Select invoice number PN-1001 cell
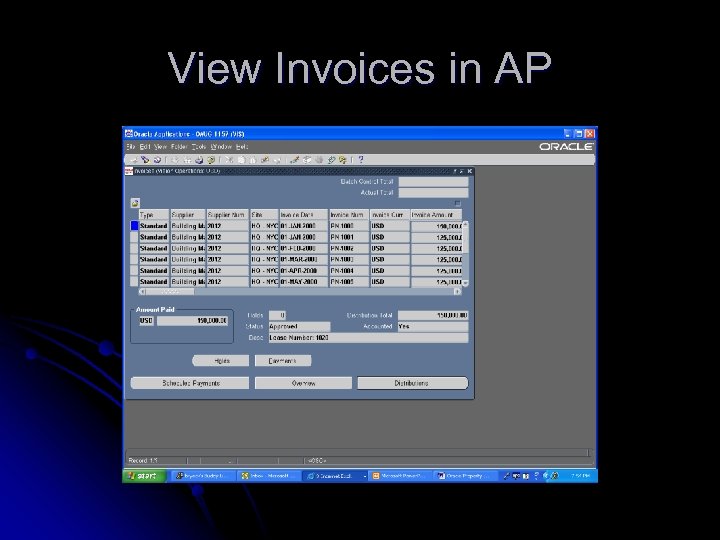The width and height of the screenshot is (720, 540). pyautogui.click(x=349, y=237)
